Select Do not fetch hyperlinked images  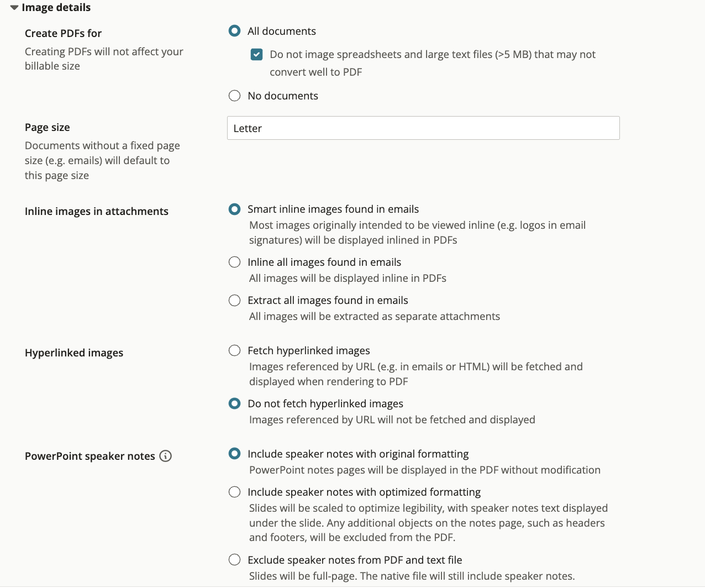pyautogui.click(x=234, y=403)
